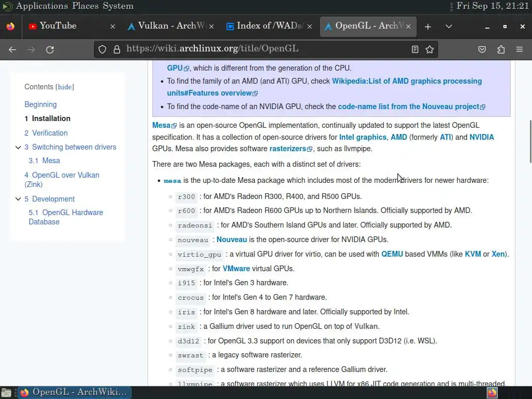The image size is (532, 399).
Task: Click the show desktop icon in bottom panel
Action: (6, 393)
